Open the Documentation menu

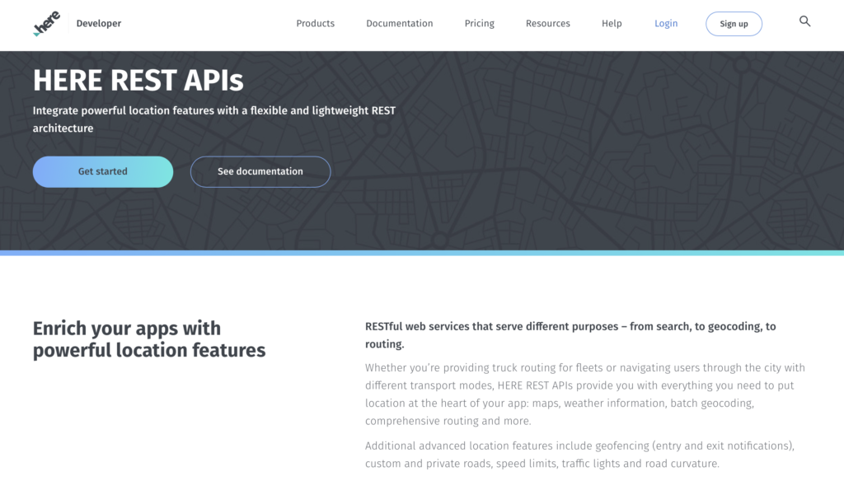(400, 24)
